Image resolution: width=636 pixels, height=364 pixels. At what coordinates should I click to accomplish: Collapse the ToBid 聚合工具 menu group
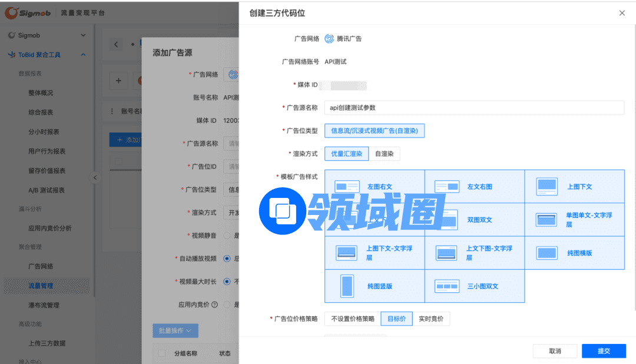[x=83, y=55]
